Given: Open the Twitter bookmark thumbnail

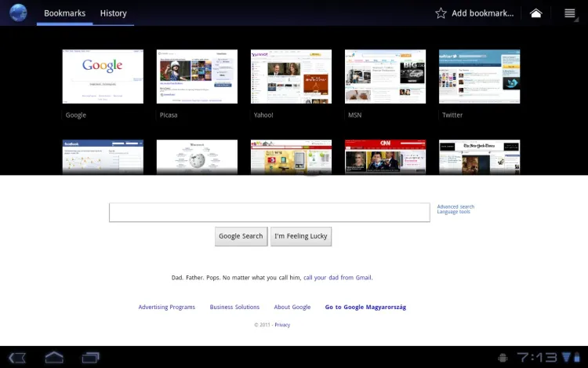Looking at the screenshot, I should coord(479,77).
